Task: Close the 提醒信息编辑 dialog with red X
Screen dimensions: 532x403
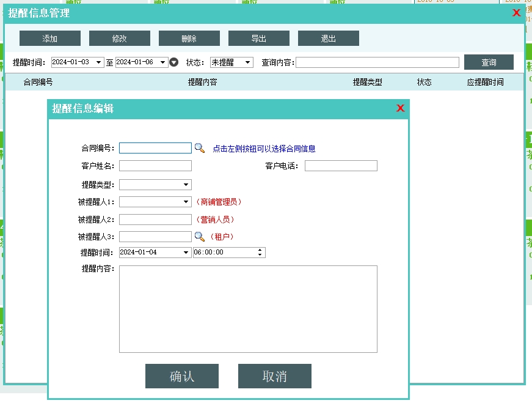Action: coord(401,108)
